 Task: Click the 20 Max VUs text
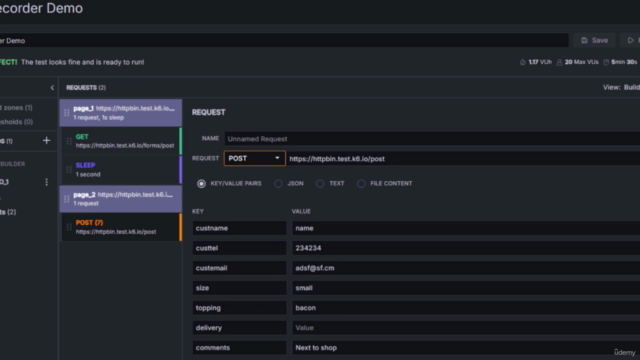click(x=582, y=62)
